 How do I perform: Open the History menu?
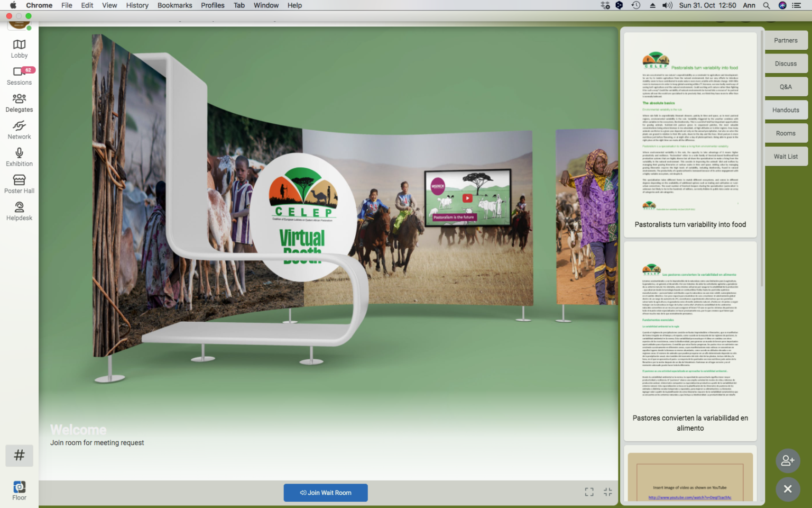point(137,5)
